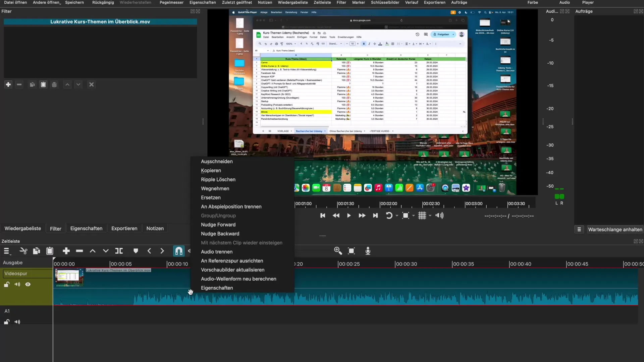Click the clip thumbnail on Videospur
The image size is (644, 362).
69,278
